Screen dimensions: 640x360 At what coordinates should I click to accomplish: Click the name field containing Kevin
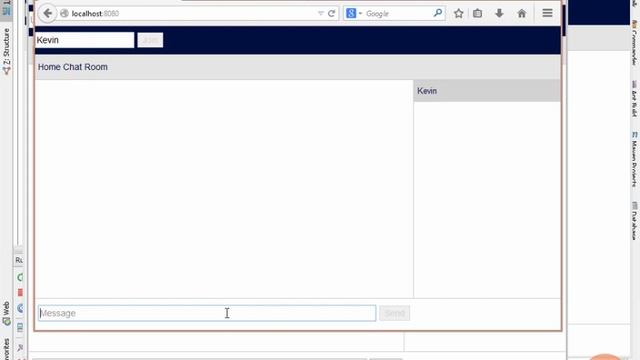(84, 40)
